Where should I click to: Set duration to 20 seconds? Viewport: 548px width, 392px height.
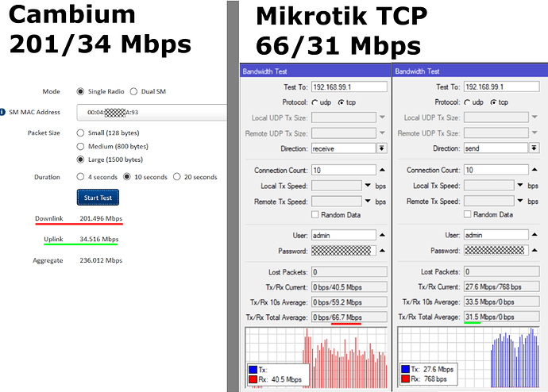point(177,176)
